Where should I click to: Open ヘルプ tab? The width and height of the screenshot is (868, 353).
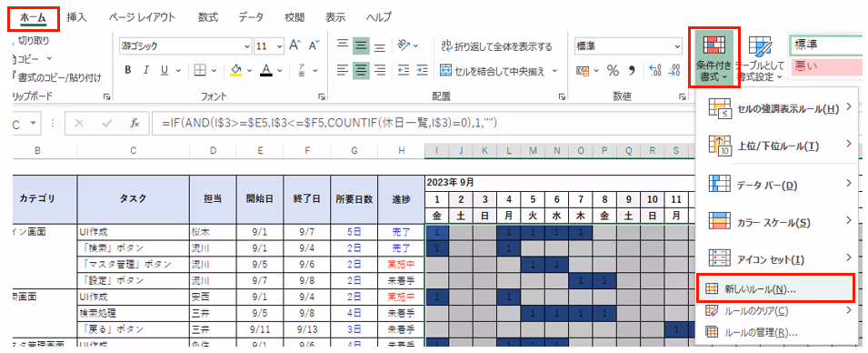(379, 17)
